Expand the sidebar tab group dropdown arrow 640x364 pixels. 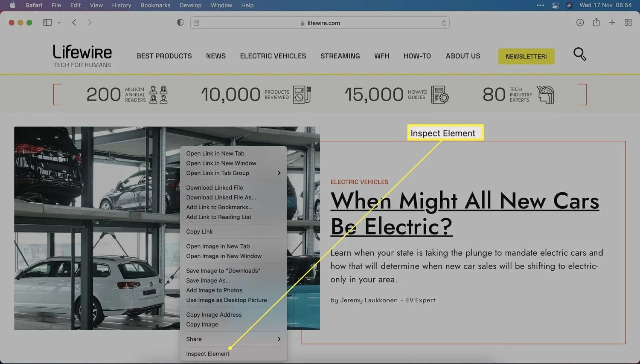(59, 23)
